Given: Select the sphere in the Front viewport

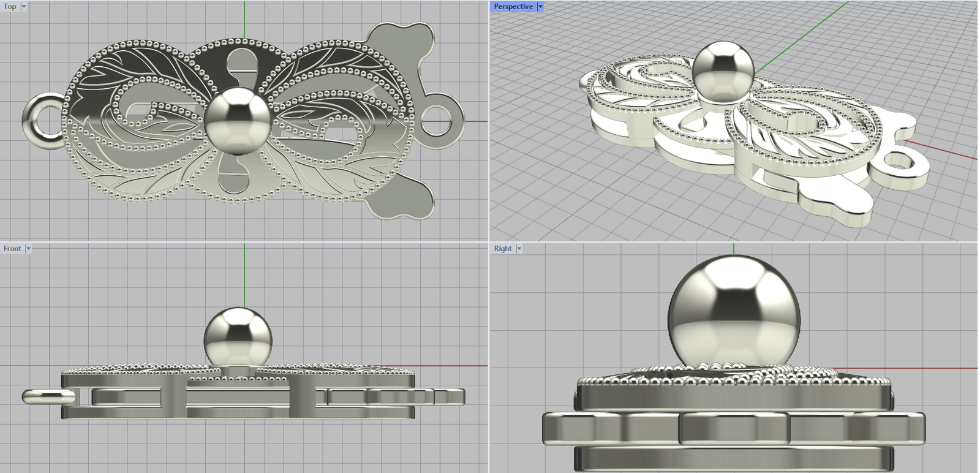Looking at the screenshot, I should pos(237,336).
